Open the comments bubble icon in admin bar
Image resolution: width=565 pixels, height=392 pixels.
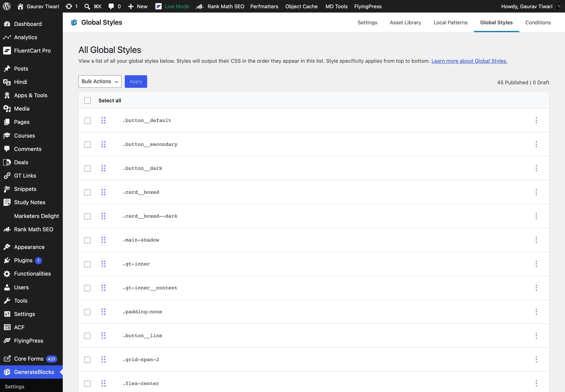click(x=111, y=6)
